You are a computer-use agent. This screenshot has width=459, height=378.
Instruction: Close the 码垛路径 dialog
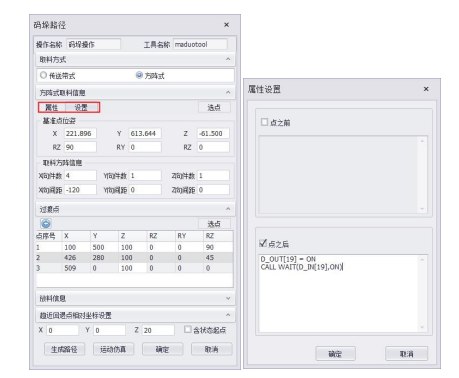[227, 25]
